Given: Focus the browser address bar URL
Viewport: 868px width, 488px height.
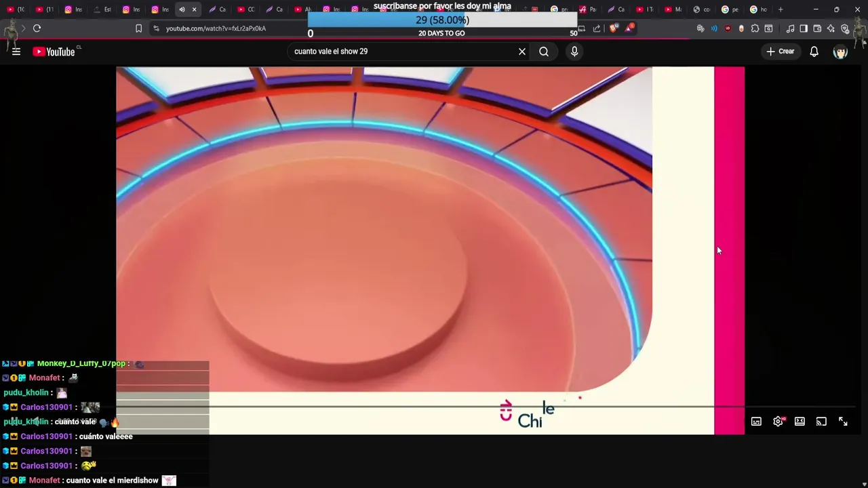Looking at the screenshot, I should tap(216, 28).
